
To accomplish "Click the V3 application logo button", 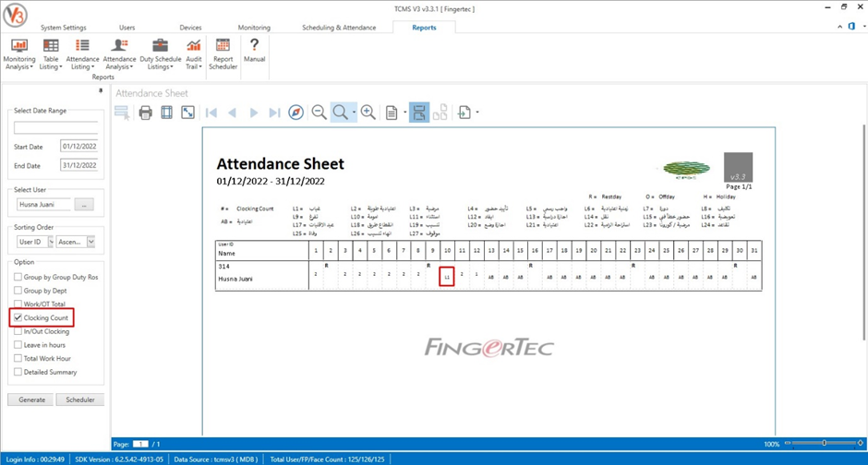I will [x=15, y=16].
